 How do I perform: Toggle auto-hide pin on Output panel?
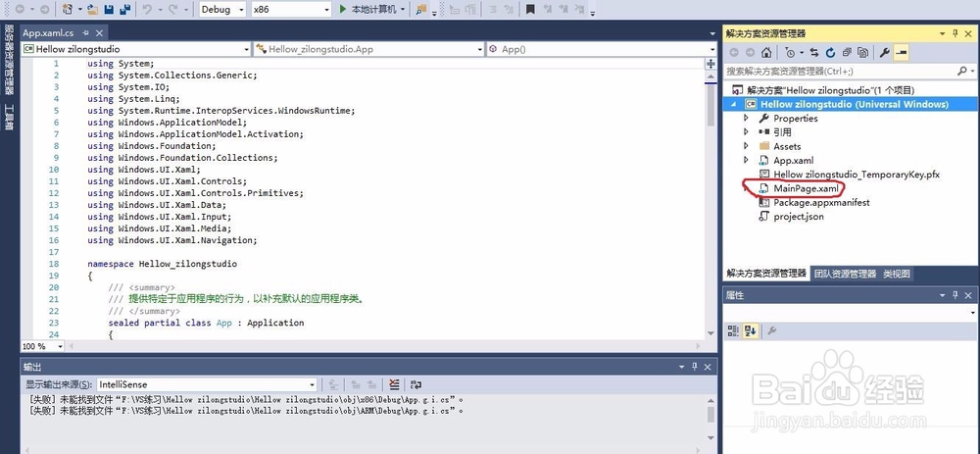pos(695,367)
